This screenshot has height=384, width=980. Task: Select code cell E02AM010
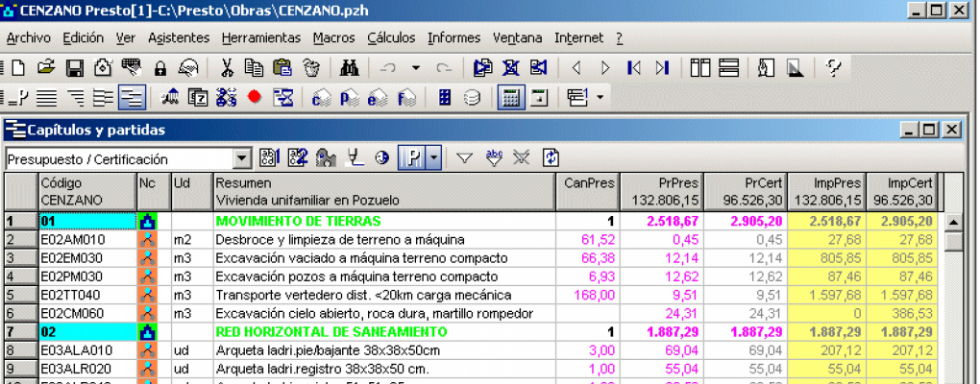click(x=87, y=240)
